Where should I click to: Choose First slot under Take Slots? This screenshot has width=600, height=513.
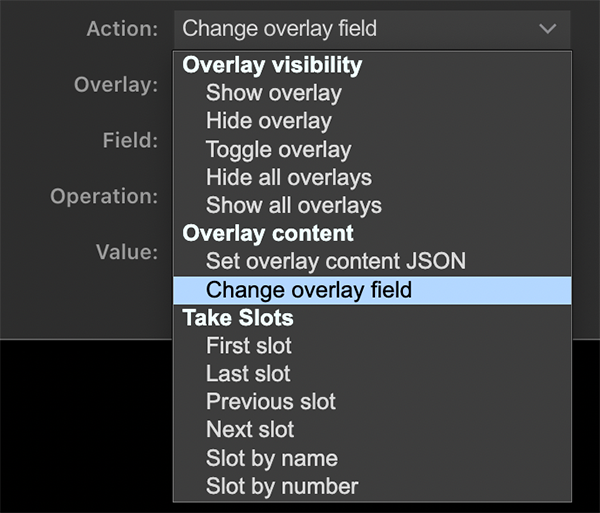coord(248,346)
